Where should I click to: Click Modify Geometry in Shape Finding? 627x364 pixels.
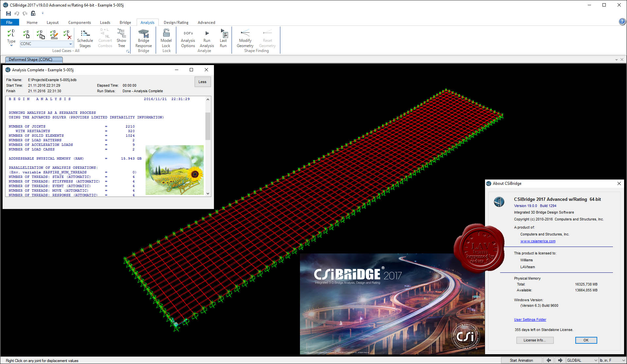(245, 39)
